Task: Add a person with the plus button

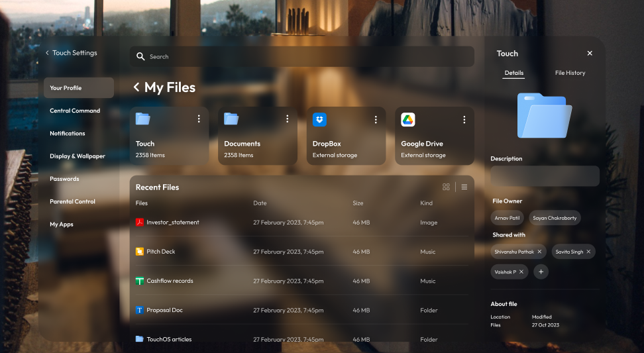Action: pyautogui.click(x=541, y=272)
